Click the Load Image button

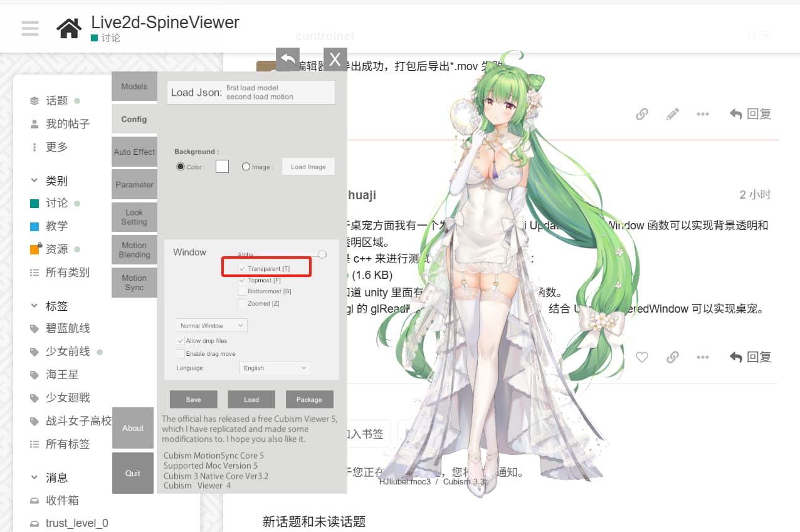[308, 167]
